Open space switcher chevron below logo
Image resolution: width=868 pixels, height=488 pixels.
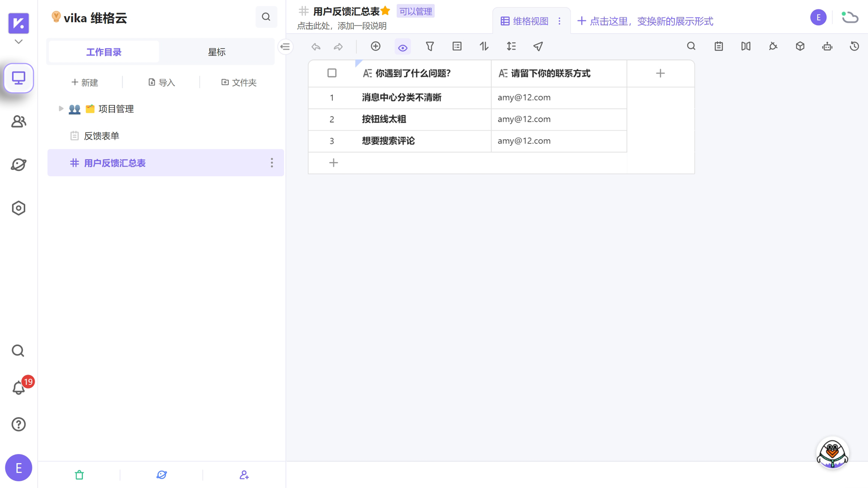pyautogui.click(x=19, y=42)
